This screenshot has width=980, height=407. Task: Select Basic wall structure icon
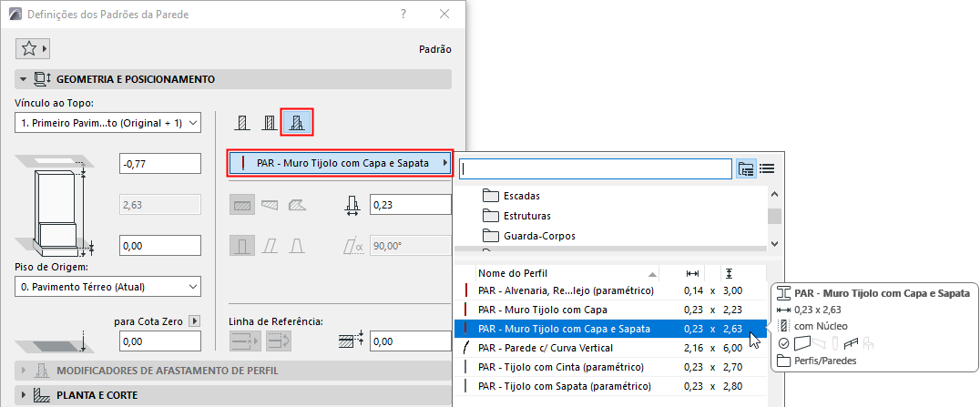click(x=242, y=123)
